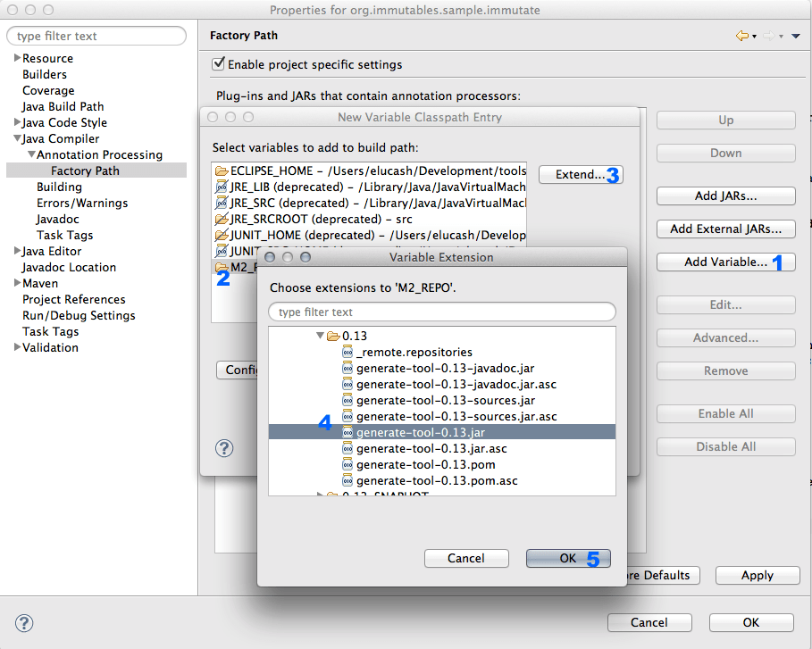Focus the properties filter text field

pos(96,36)
